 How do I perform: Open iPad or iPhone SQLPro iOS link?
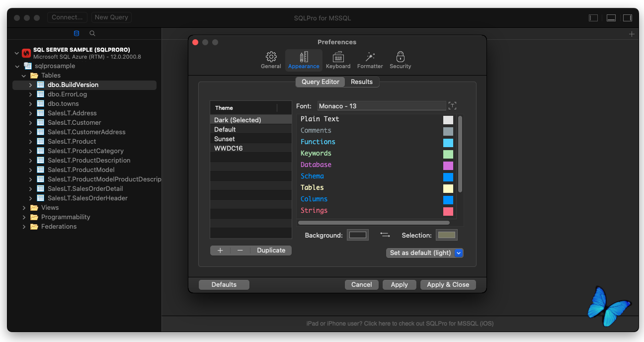(400, 324)
